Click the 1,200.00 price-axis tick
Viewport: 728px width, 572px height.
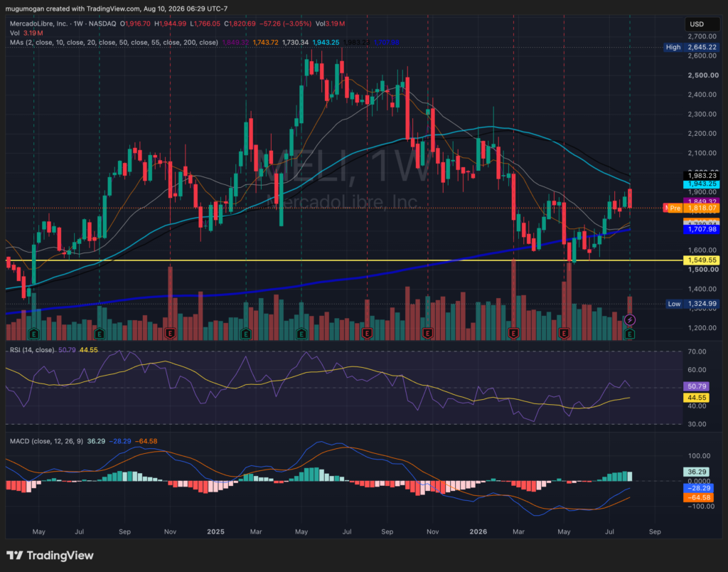(702, 328)
